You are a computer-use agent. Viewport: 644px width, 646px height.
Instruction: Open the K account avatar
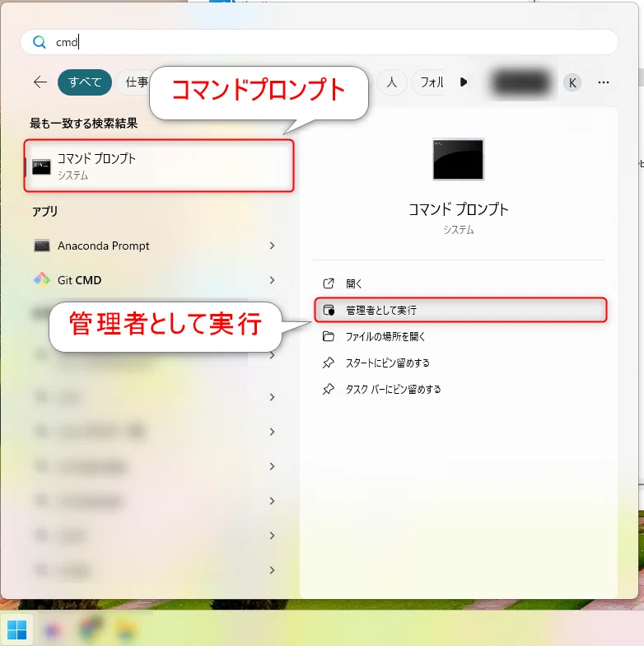coord(572,82)
